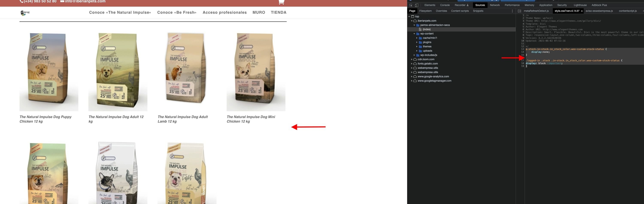Viewport: 644px width, 204px height.
Task: Open the TIENDA menu link
Action: pyautogui.click(x=279, y=12)
